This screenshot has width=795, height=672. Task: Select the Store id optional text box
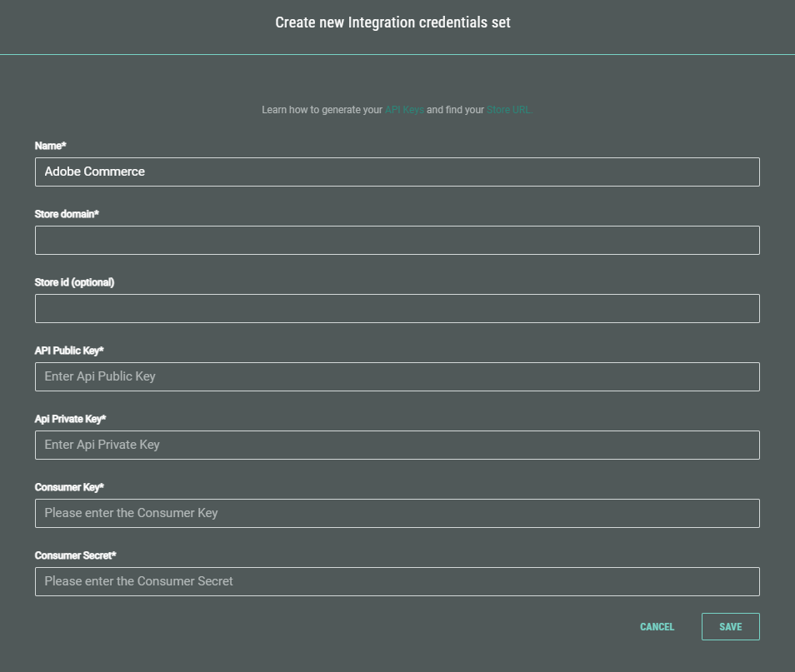coord(397,308)
